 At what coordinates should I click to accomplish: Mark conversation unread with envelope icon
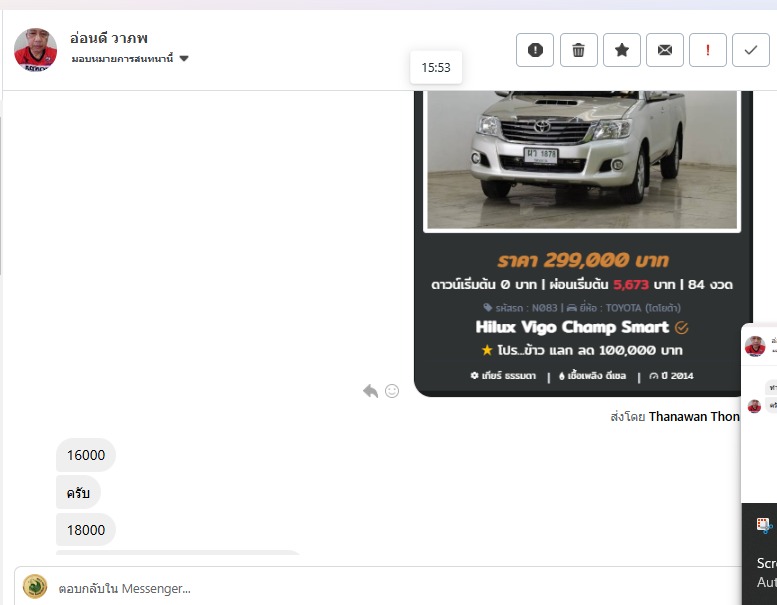(665, 50)
